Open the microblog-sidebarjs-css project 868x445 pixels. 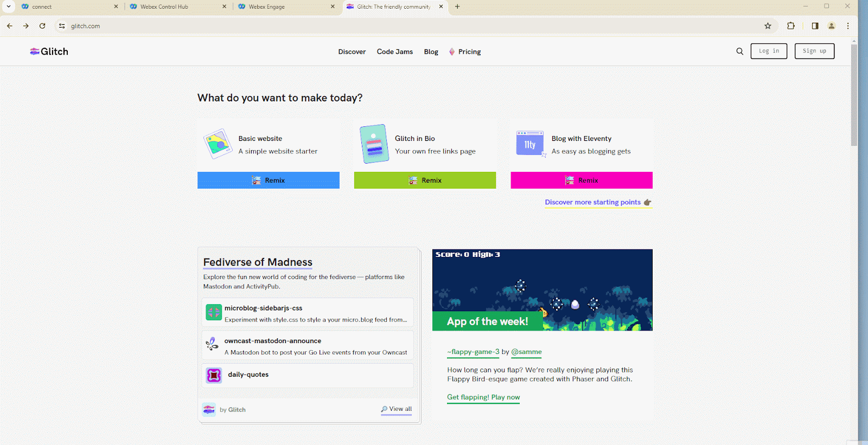pos(308,313)
